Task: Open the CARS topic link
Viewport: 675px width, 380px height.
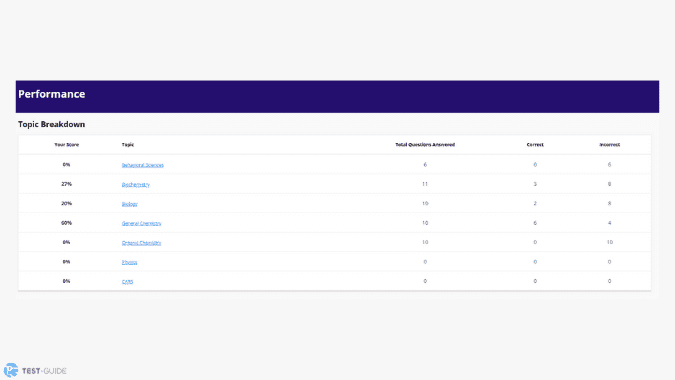Action: click(127, 281)
